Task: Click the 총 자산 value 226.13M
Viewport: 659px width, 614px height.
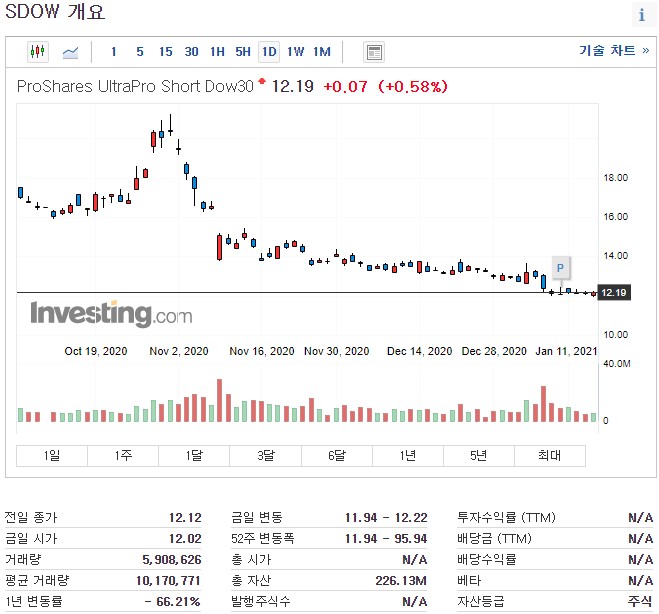Action: tap(401, 580)
